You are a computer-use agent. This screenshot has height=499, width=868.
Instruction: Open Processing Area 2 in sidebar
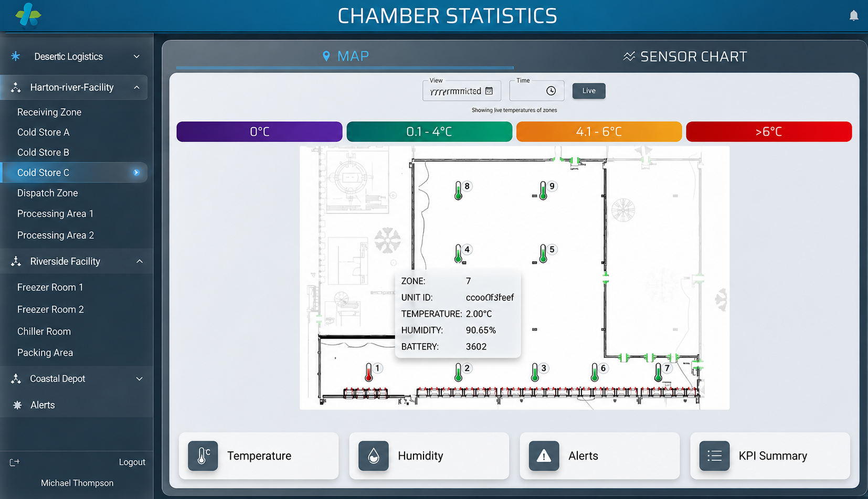[56, 235]
